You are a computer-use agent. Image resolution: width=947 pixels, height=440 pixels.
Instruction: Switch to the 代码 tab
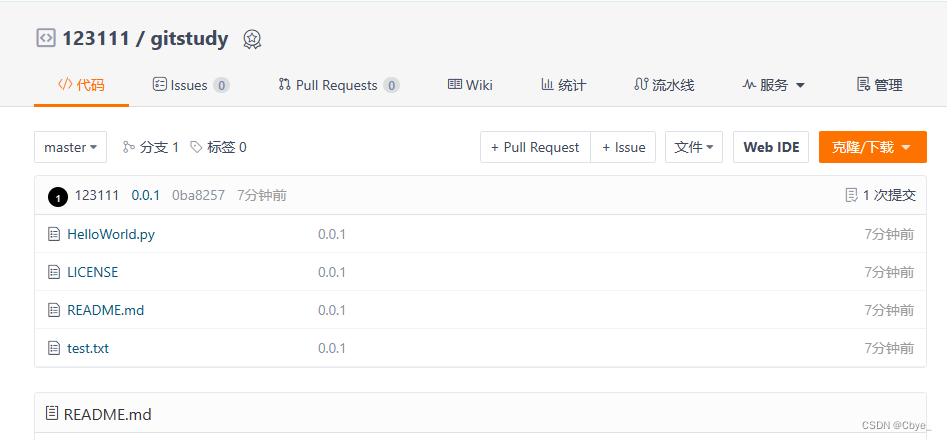(x=82, y=85)
